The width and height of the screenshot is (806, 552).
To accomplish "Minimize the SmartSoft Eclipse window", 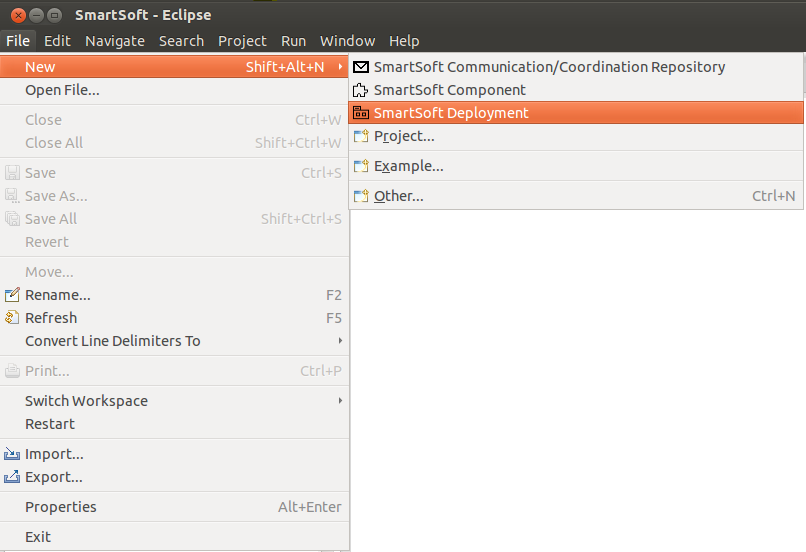I will coord(36,15).
